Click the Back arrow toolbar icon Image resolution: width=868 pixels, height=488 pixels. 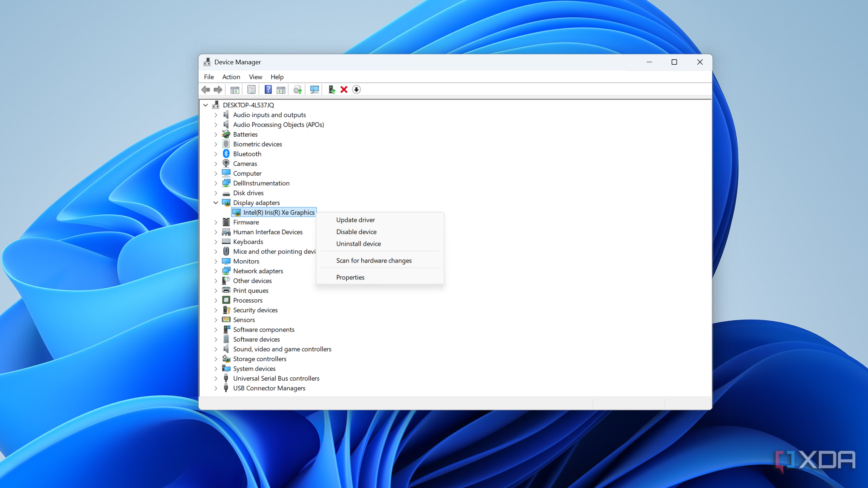(206, 90)
